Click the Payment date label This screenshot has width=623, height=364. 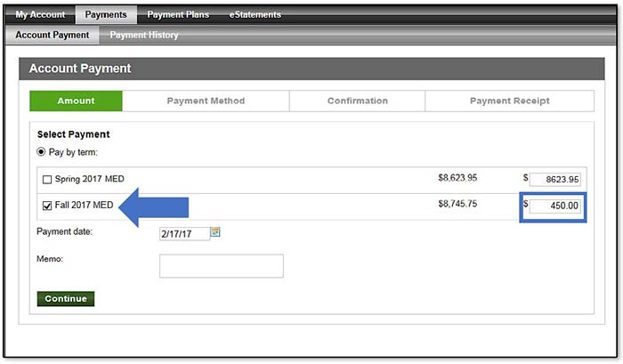click(64, 231)
